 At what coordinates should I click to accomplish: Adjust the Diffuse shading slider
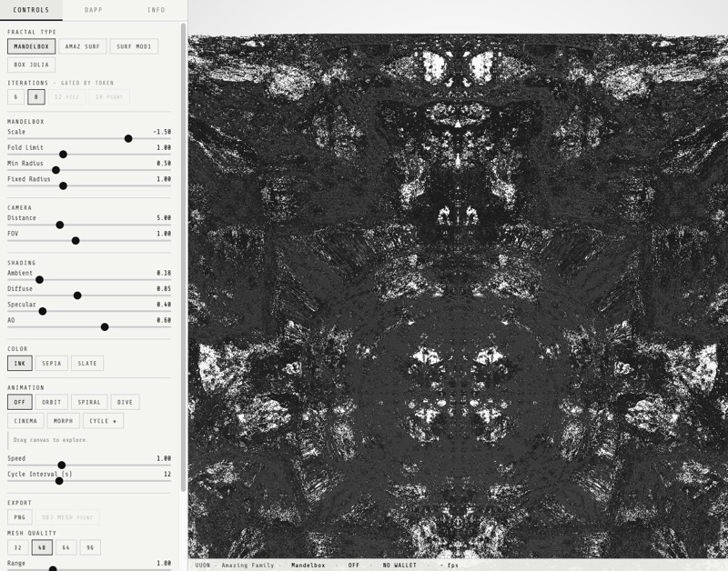tap(89, 296)
